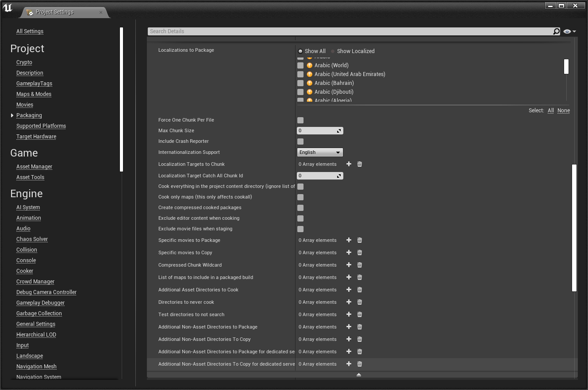Clear Additional Non-Asset Directories To Copy
The image size is (588, 390).
click(360, 339)
